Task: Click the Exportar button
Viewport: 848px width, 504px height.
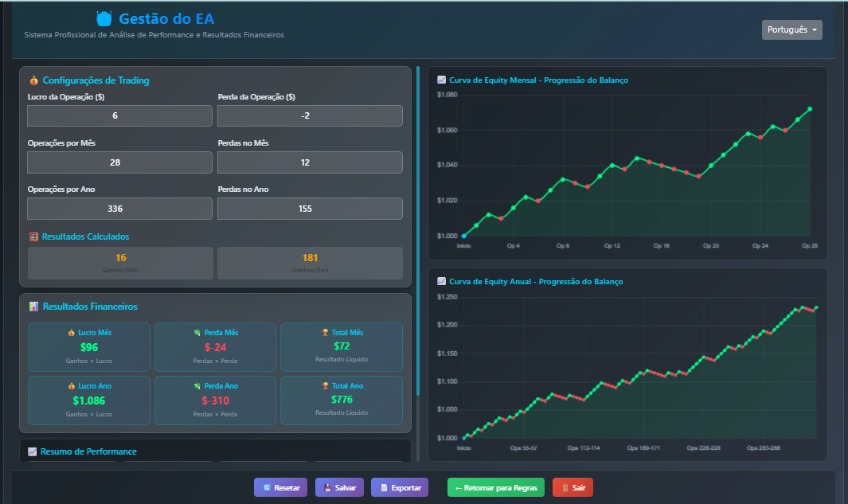Action: point(400,487)
